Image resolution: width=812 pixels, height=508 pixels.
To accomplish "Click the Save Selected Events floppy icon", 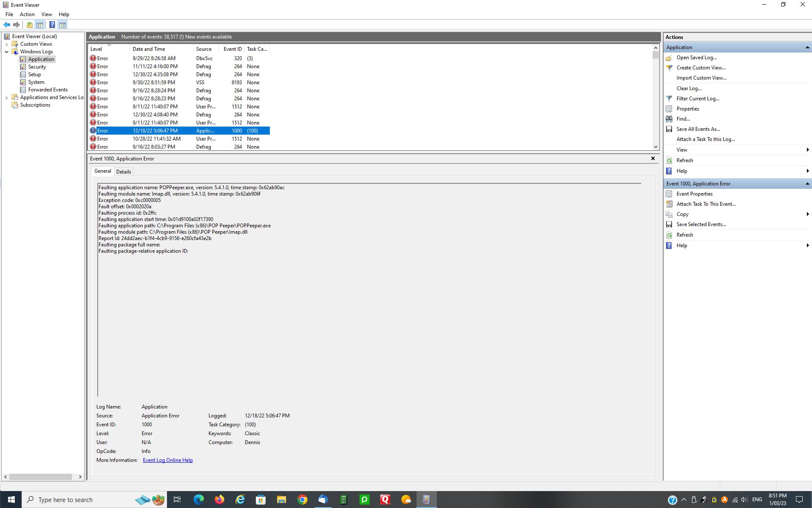I will coord(669,224).
